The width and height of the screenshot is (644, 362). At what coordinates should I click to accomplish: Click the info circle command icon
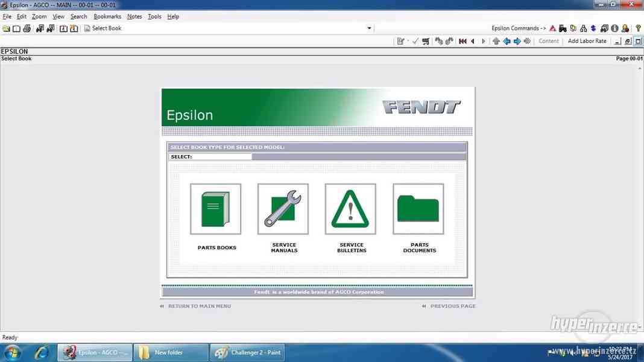tap(614, 28)
